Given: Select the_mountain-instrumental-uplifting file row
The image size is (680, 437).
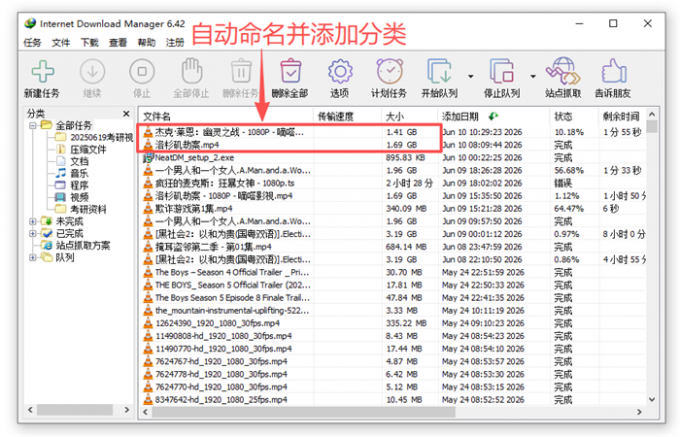Looking at the screenshot, I should 392,310.
